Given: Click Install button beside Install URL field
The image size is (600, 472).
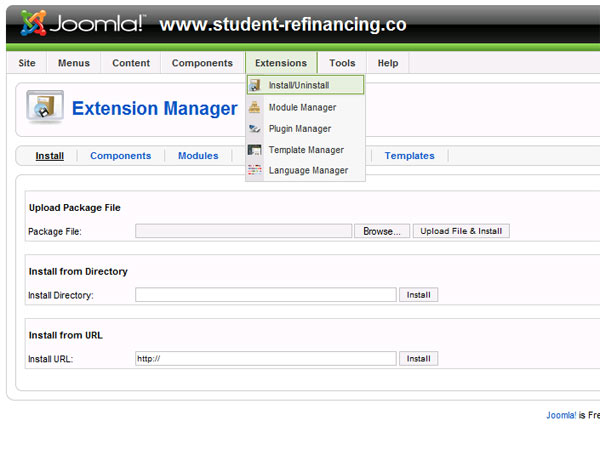Looking at the screenshot, I should click(x=419, y=359).
